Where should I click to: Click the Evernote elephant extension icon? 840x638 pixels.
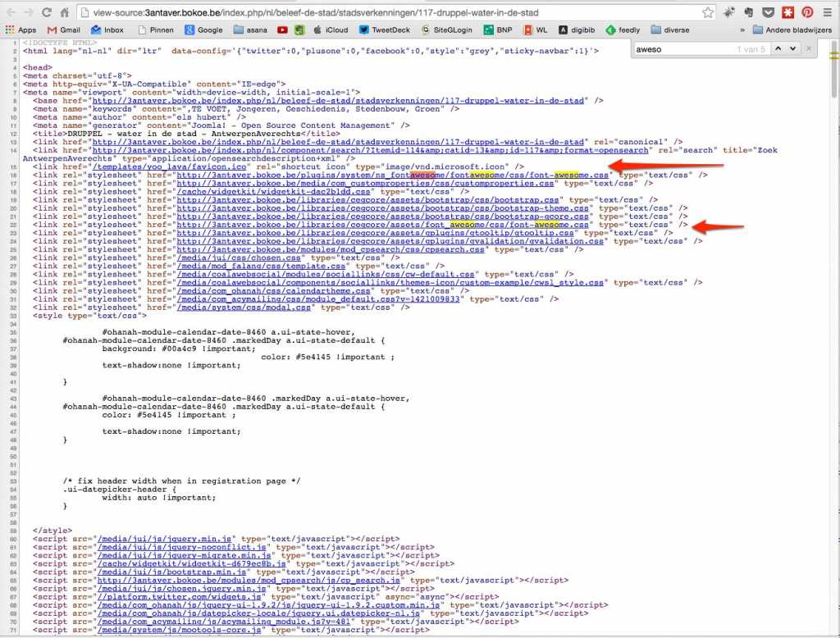(x=748, y=12)
